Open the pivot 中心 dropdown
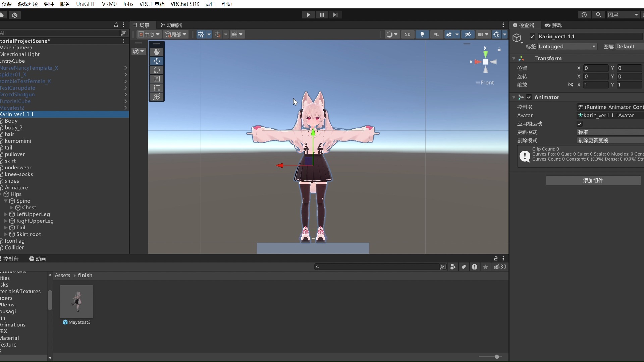The height and width of the screenshot is (362, 644). 149,34
